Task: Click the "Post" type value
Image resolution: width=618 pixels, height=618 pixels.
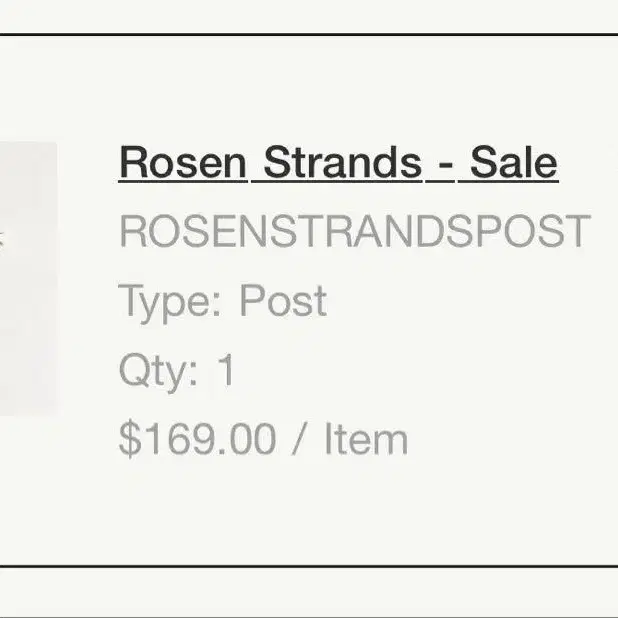Action: [x=282, y=301]
